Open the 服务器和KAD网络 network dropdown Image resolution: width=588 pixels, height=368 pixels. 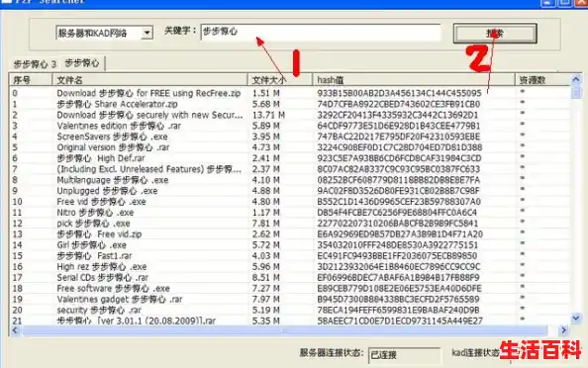pyautogui.click(x=104, y=33)
